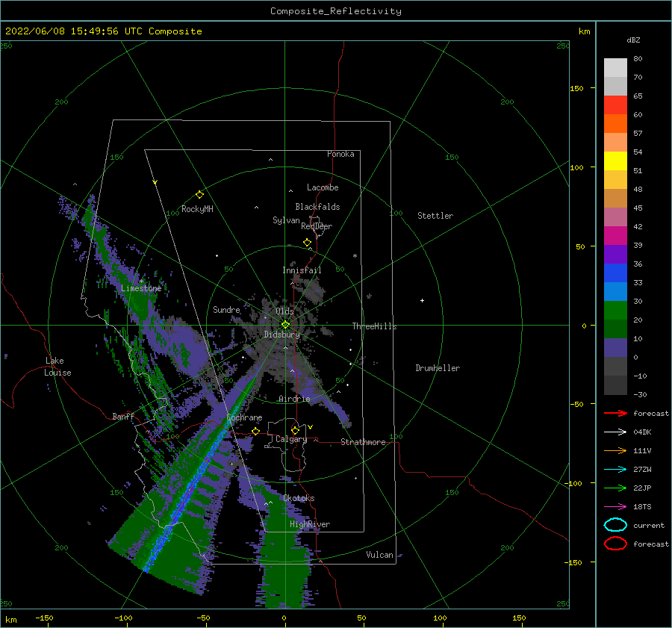The image size is (672, 628).
Task: Click the dBZ legend heading
Action: click(x=633, y=40)
